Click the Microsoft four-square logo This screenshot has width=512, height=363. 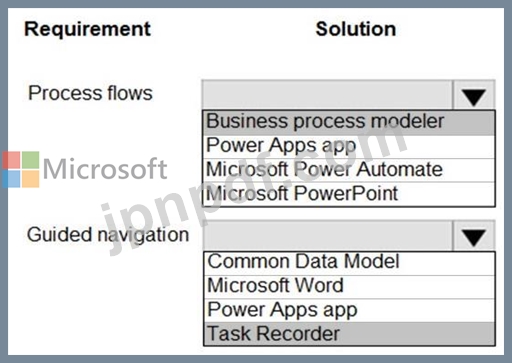(x=21, y=169)
